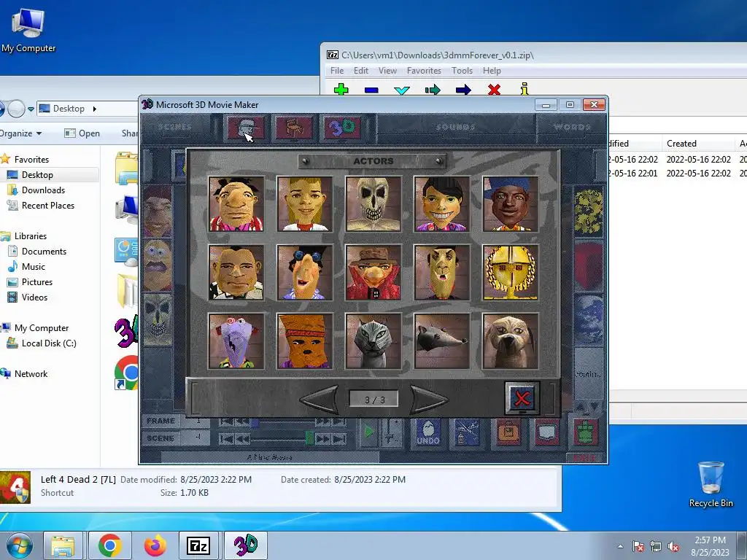Expand the Desktop breadcrumb arrow in Explorer
The width and height of the screenshot is (747, 560).
pos(94,109)
